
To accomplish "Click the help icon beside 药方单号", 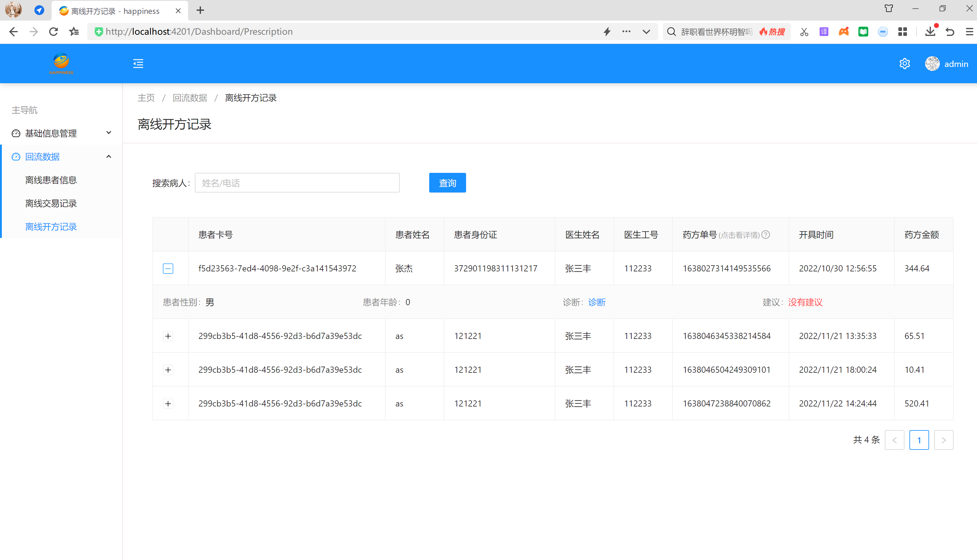I will [x=766, y=235].
